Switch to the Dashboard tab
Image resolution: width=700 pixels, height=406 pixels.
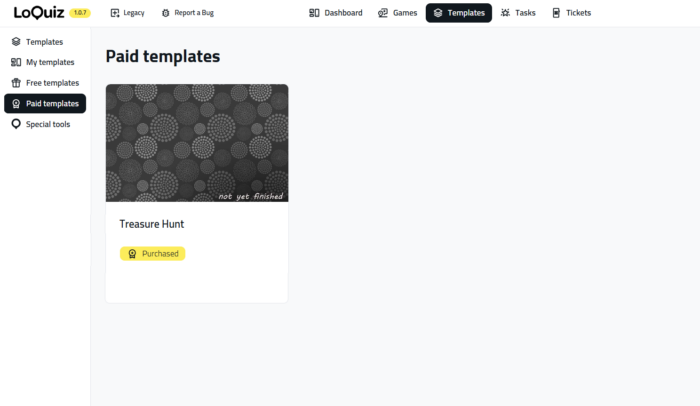pos(336,13)
